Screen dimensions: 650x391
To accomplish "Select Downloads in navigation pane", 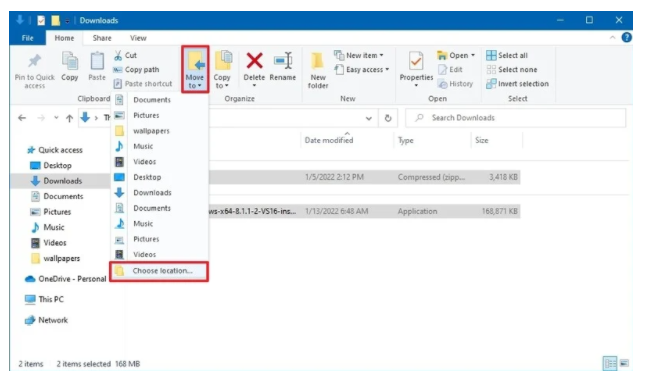I will tap(56, 181).
